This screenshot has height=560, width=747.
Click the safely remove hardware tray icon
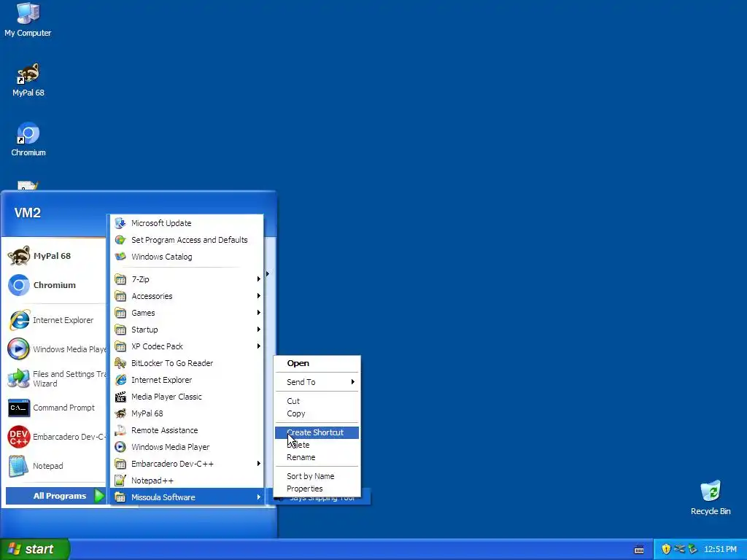(x=692, y=549)
